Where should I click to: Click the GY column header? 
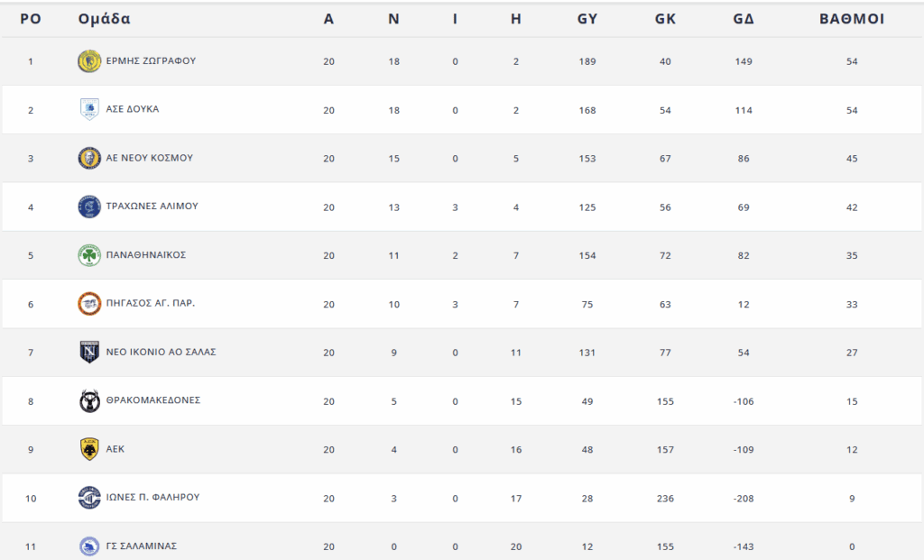pyautogui.click(x=587, y=19)
